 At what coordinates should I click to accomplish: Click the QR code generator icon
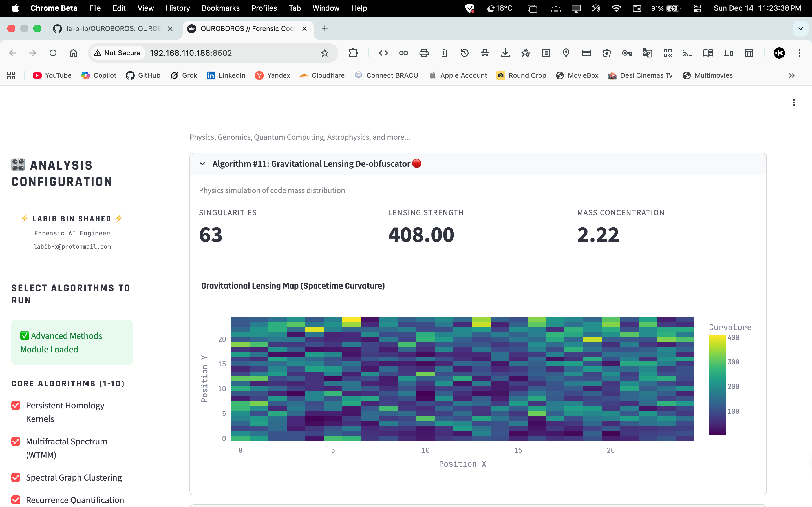point(667,53)
